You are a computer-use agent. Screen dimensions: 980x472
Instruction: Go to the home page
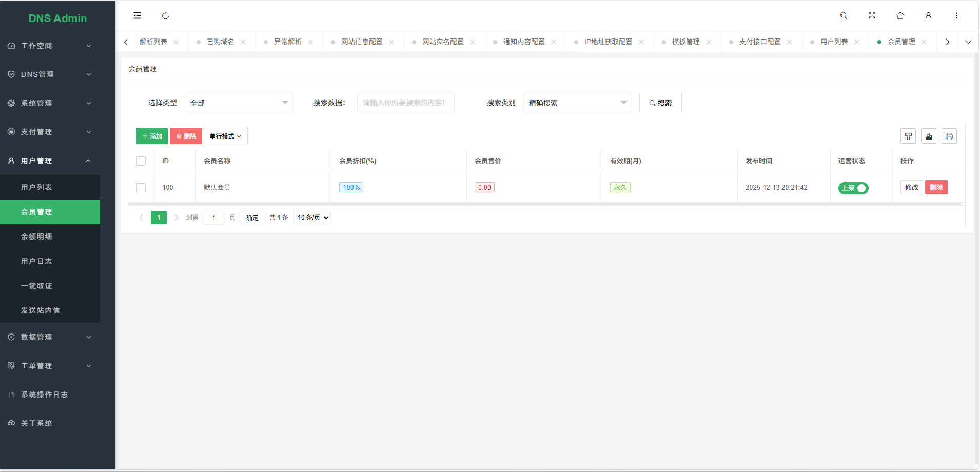point(899,15)
